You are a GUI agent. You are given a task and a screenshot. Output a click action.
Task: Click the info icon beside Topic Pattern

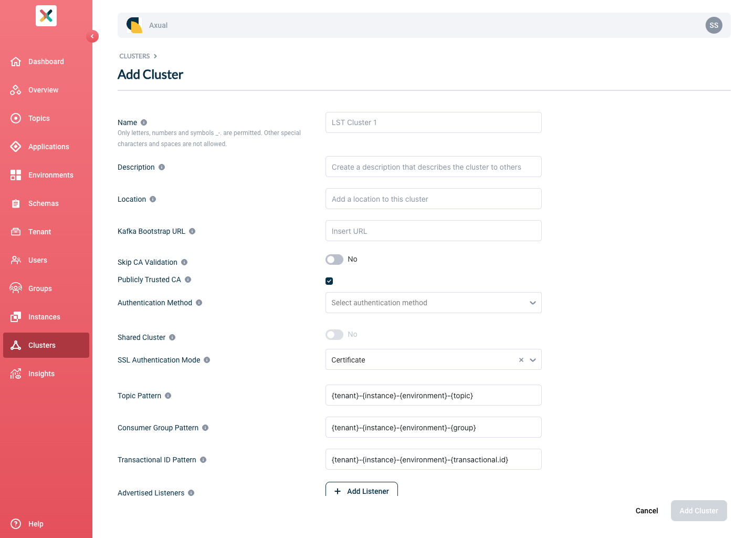tap(168, 396)
